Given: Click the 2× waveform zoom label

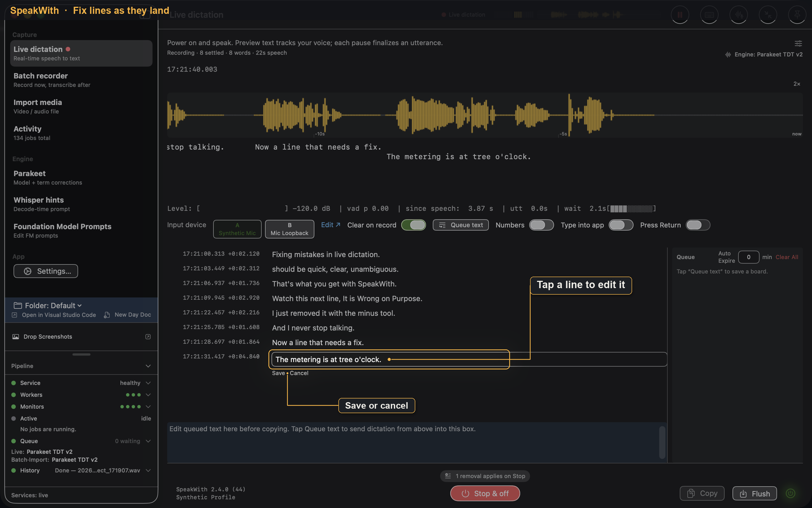Looking at the screenshot, I should 797,84.
